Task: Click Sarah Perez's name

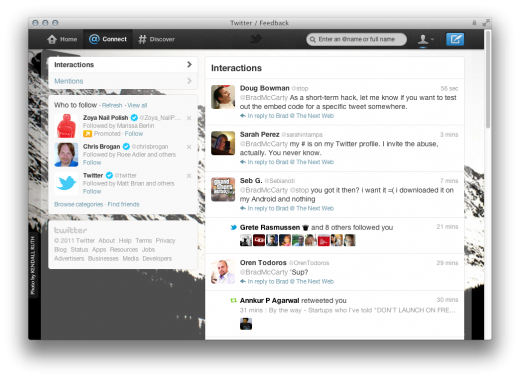Action: [x=259, y=135]
